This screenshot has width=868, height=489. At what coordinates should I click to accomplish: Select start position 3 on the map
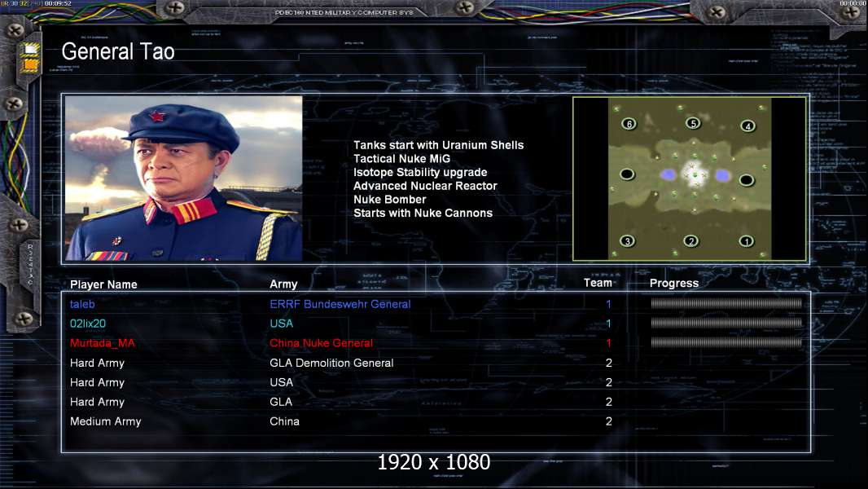(627, 241)
